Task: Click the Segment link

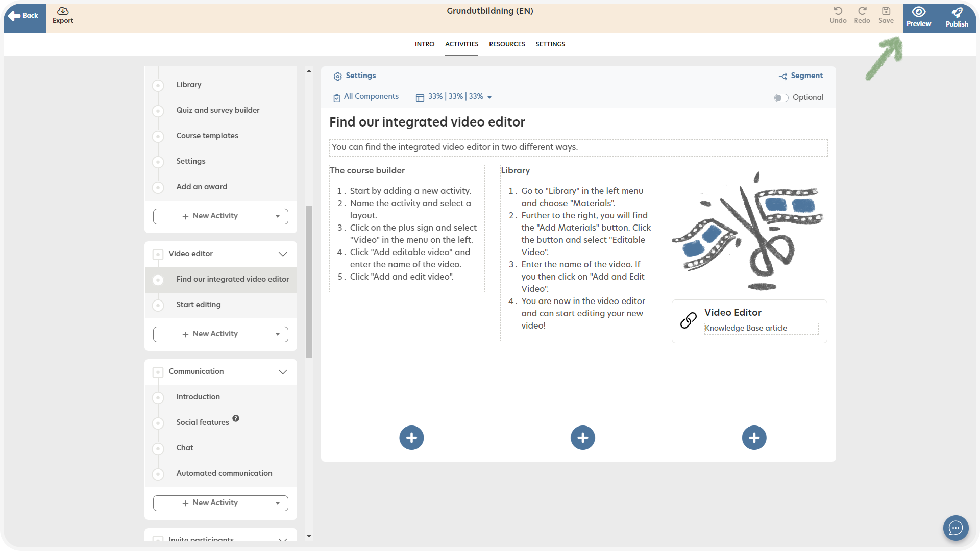Action: (801, 76)
